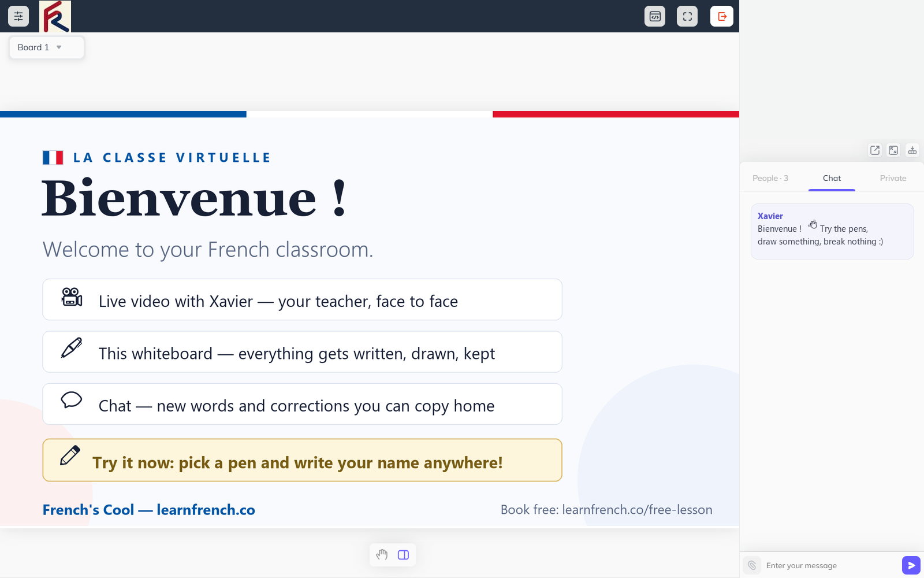
Task: Open French's Cool — learnfrench.co link
Action: (x=149, y=510)
